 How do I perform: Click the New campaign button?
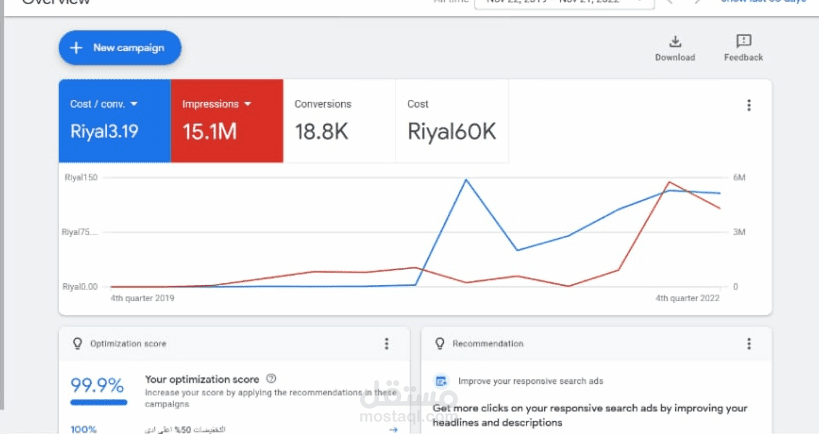point(120,48)
